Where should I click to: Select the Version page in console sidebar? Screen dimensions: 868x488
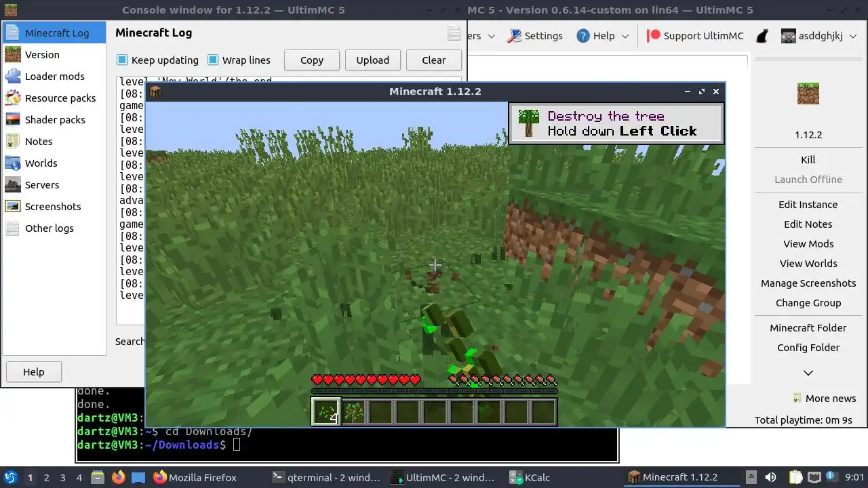tap(54, 54)
